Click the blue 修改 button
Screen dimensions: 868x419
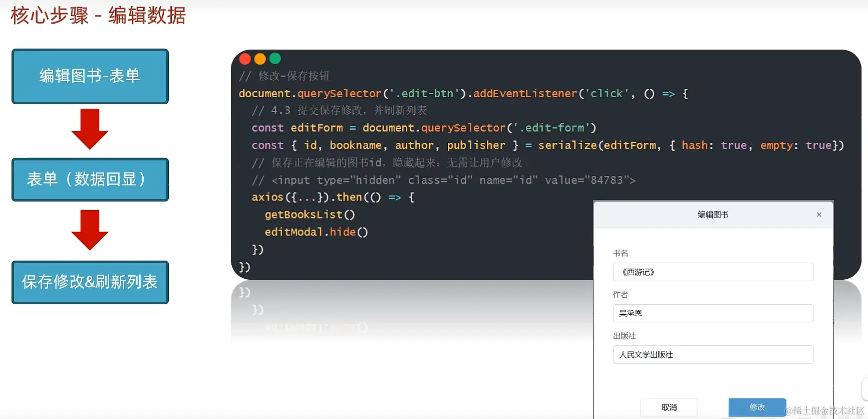click(757, 407)
